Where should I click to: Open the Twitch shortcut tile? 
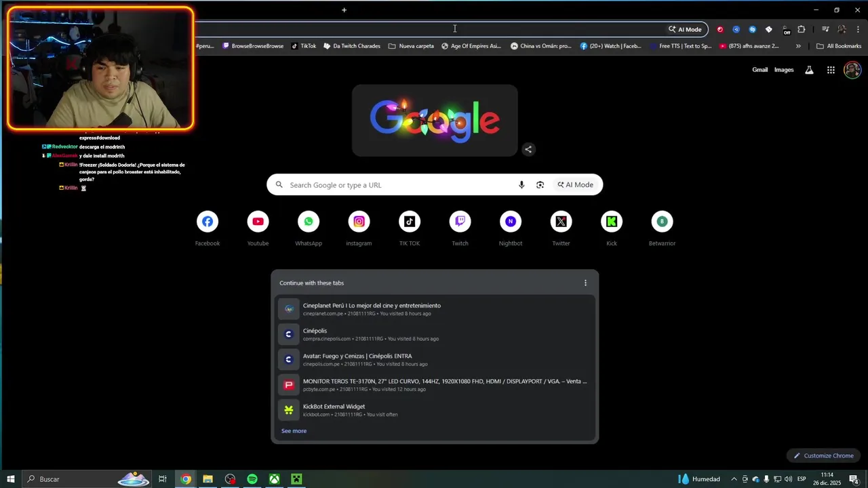460,228
